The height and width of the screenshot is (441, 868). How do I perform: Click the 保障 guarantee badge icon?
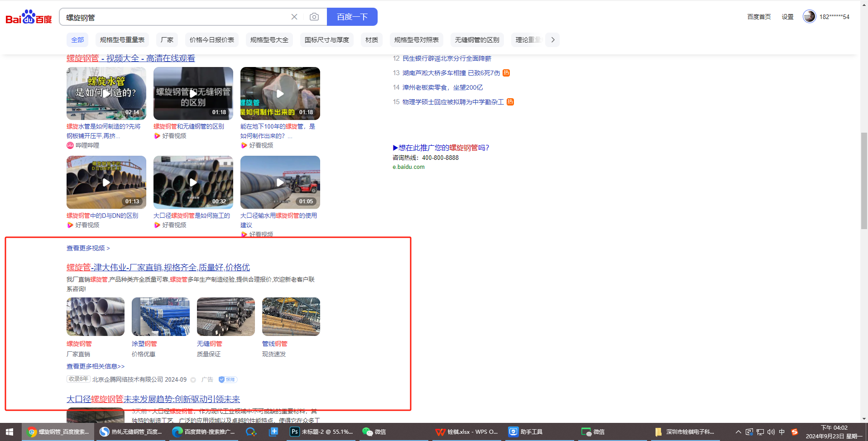(228, 379)
